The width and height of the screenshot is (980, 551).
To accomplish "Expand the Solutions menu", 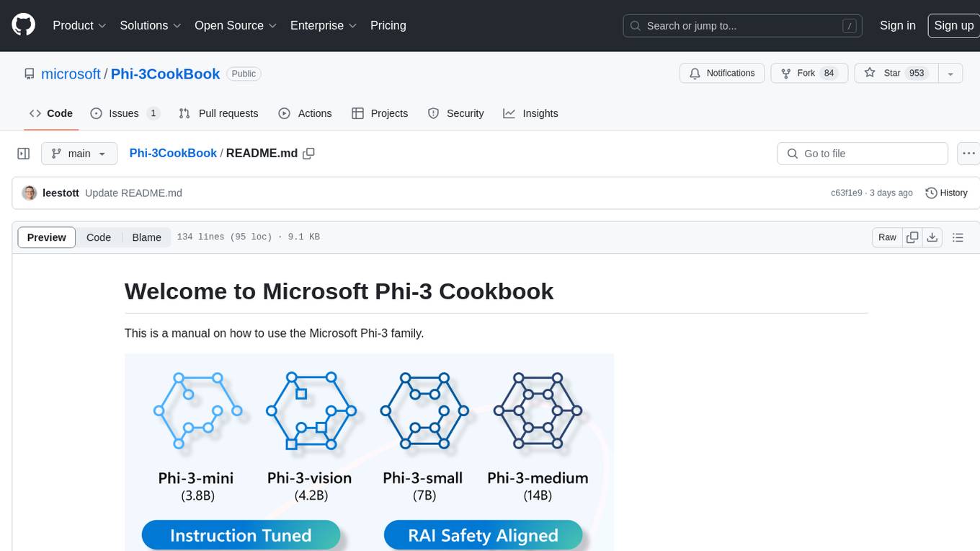I will [151, 25].
